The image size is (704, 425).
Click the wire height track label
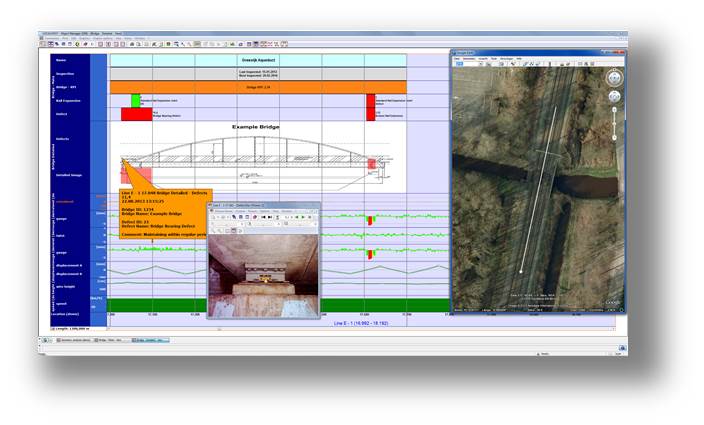coord(66,286)
